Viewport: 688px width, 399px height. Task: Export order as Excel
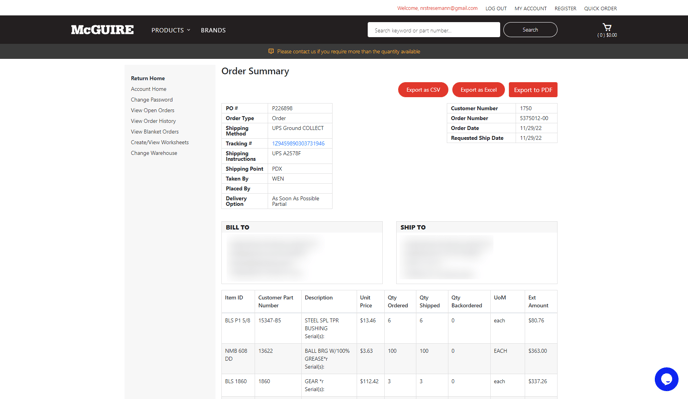point(478,90)
